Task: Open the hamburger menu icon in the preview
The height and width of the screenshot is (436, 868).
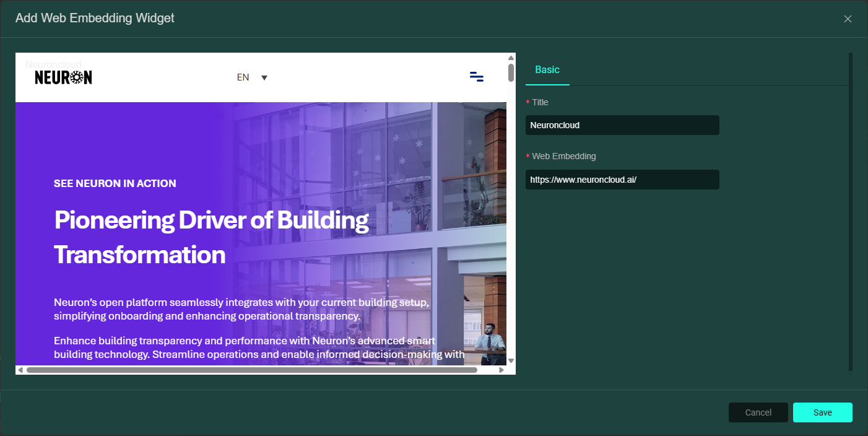Action: [x=476, y=77]
